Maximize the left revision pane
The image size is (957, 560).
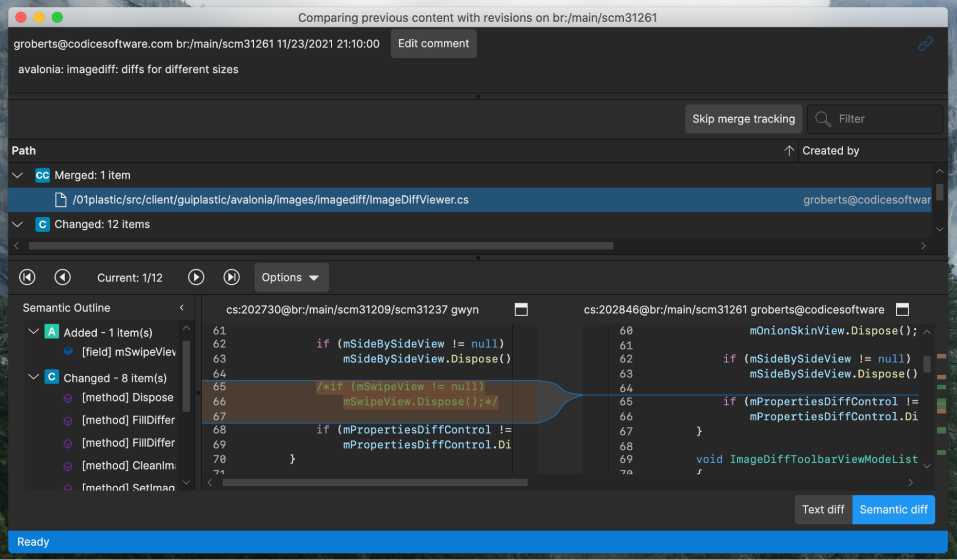[x=521, y=310]
